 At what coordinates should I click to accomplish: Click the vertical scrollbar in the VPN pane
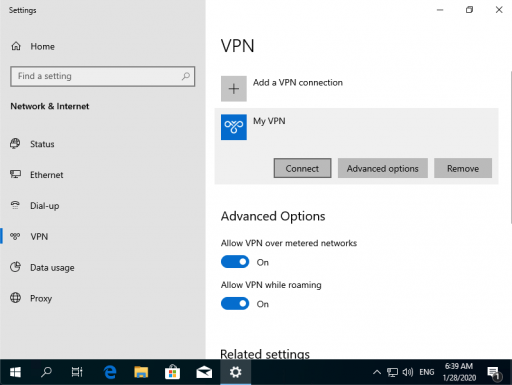pyautogui.click(x=511, y=147)
